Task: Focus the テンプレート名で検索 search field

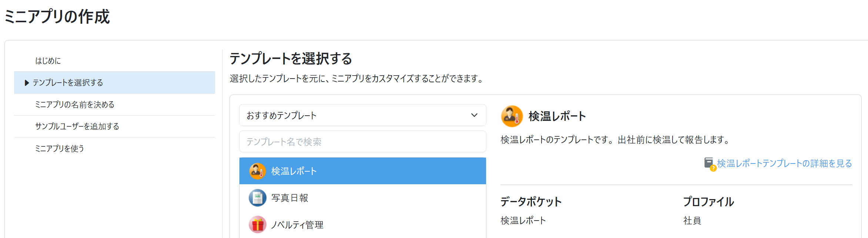Action: click(362, 142)
